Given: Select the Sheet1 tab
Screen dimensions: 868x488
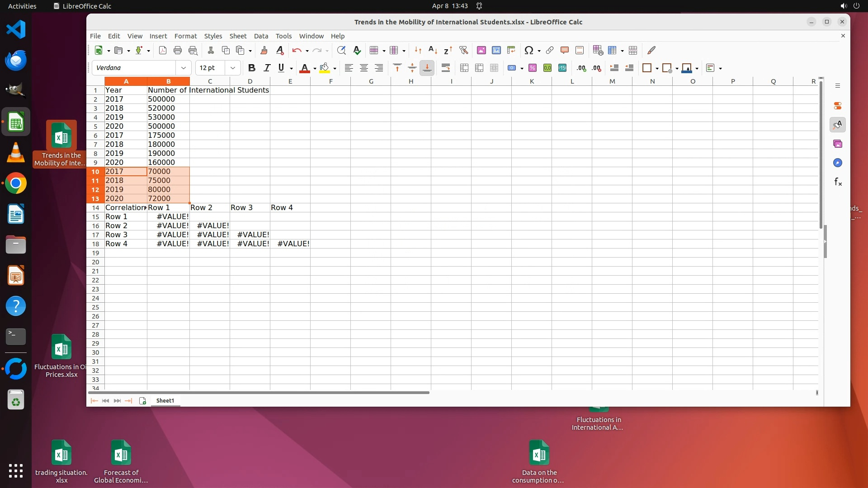Looking at the screenshot, I should [x=165, y=401].
